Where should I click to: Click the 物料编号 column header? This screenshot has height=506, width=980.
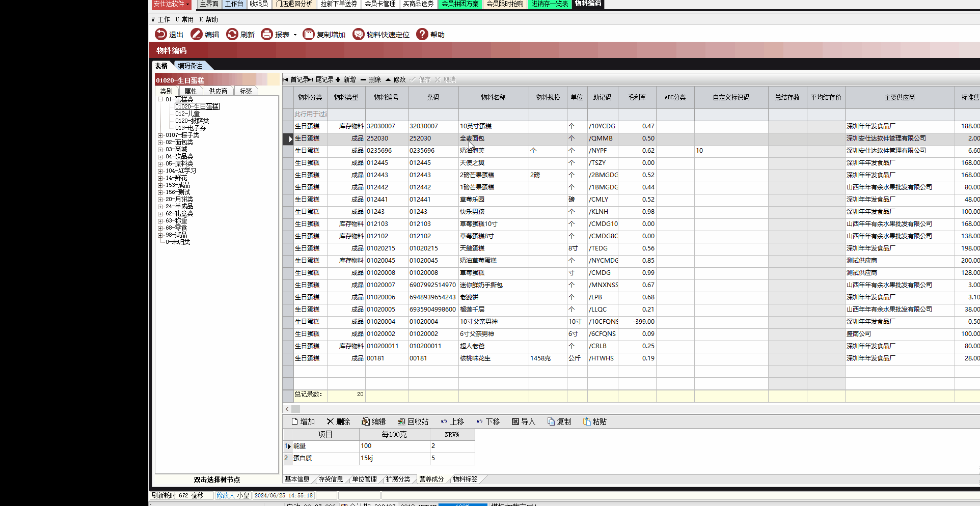[x=387, y=97]
